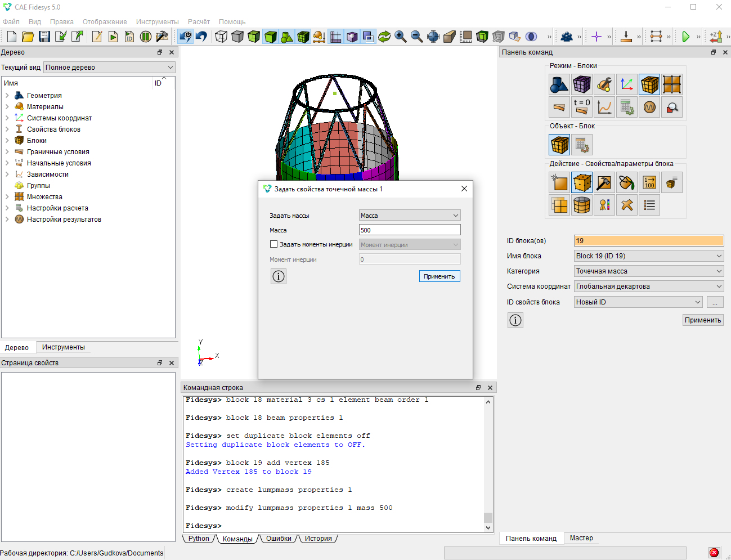Open a file with the yellow folder icon
This screenshot has width=731, height=560.
[x=28, y=37]
